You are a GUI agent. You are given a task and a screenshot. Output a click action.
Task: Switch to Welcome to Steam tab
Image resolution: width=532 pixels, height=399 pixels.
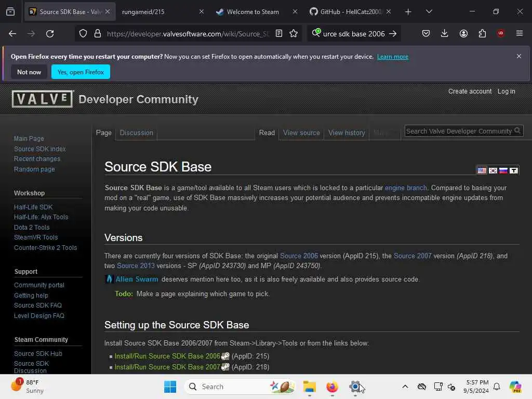257,12
